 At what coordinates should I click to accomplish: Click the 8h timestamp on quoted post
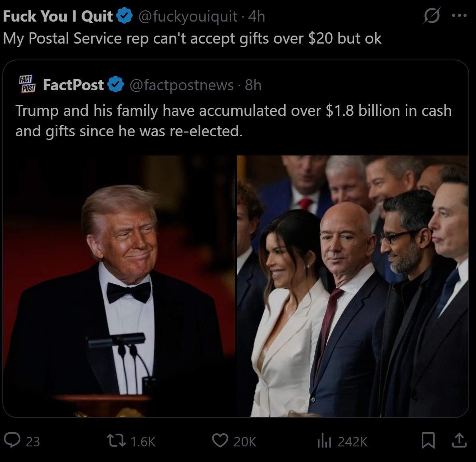[x=253, y=85]
